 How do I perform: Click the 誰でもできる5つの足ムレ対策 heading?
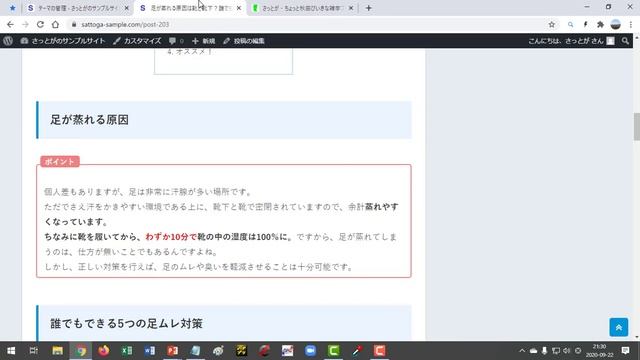click(x=126, y=323)
